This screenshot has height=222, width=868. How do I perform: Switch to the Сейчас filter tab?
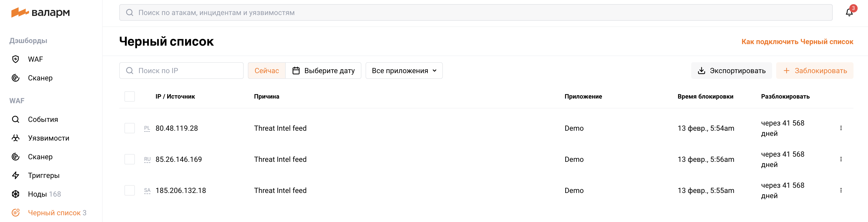[267, 70]
